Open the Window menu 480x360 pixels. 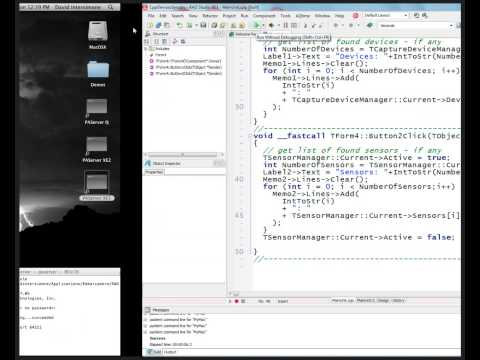tap(322, 16)
